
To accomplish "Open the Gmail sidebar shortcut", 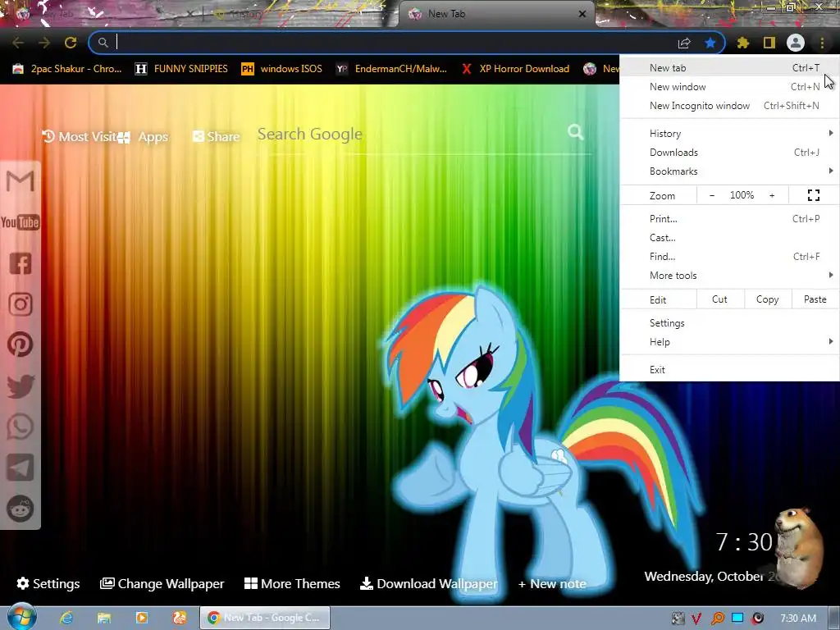I will click(x=21, y=181).
